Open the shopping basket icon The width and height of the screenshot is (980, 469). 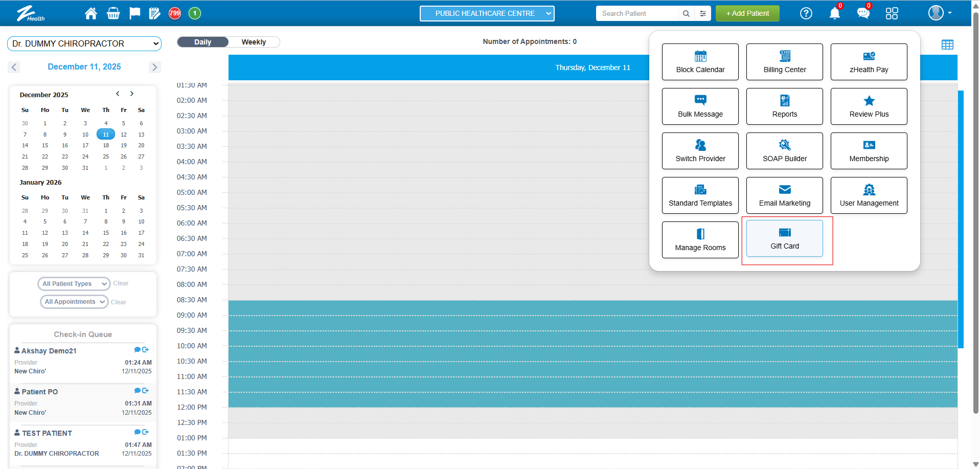tap(113, 13)
